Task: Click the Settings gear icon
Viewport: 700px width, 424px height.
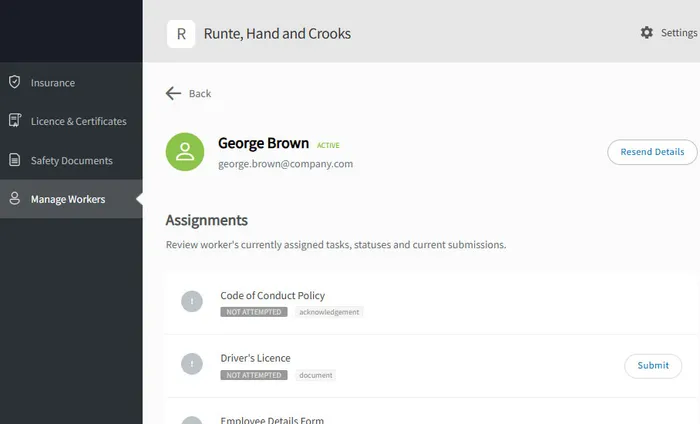Action: coord(647,33)
